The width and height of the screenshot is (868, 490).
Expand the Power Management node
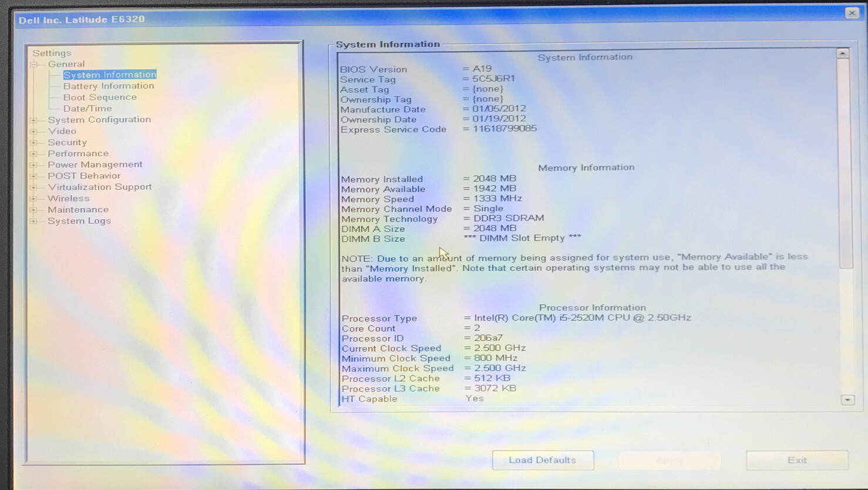click(34, 165)
